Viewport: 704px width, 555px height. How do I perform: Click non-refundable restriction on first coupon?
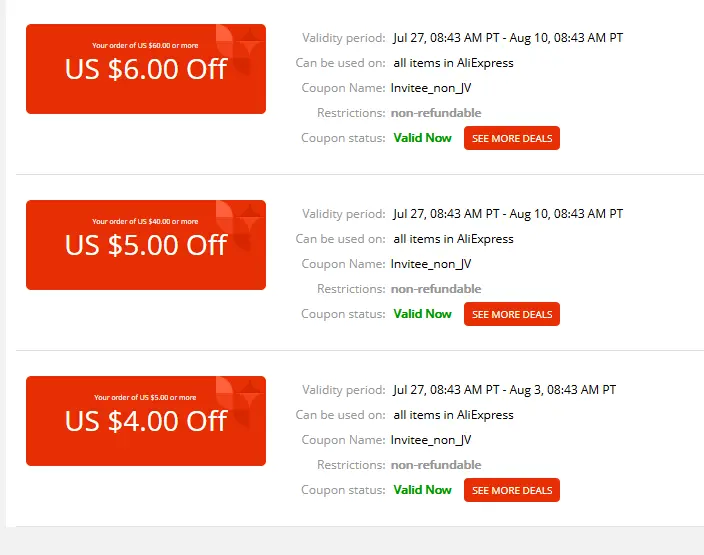coord(436,113)
